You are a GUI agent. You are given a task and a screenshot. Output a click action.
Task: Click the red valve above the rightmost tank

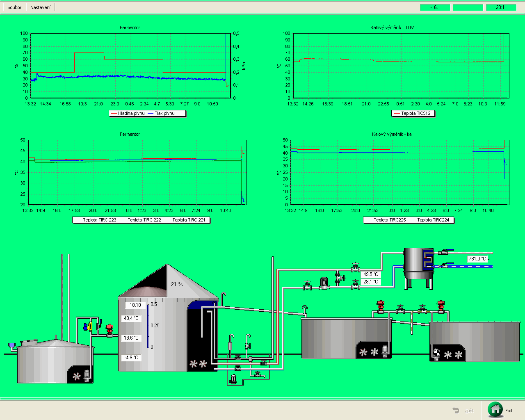tap(441, 306)
